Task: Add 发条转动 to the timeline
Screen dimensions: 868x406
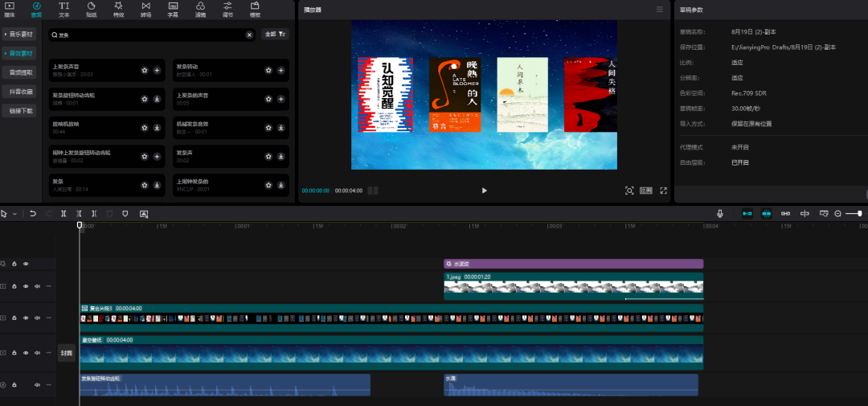Action: point(280,70)
